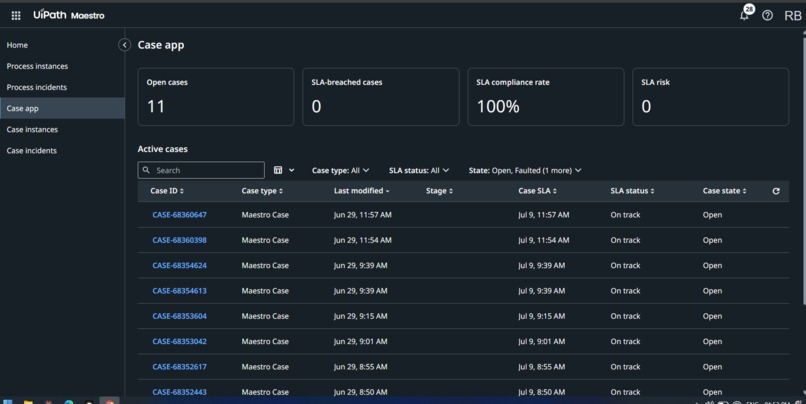Open case CASE-68360398
Viewport: 806px width, 404px height.
[179, 240]
